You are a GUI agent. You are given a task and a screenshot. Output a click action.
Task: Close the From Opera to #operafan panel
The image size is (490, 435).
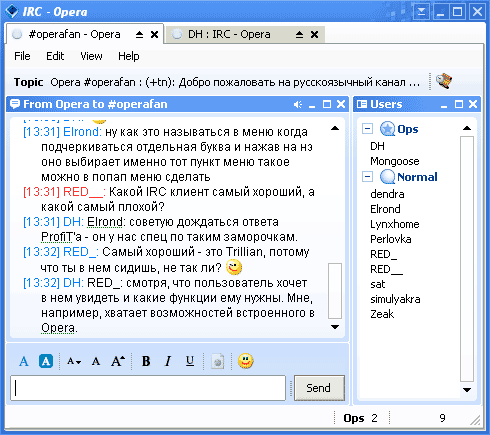(341, 104)
